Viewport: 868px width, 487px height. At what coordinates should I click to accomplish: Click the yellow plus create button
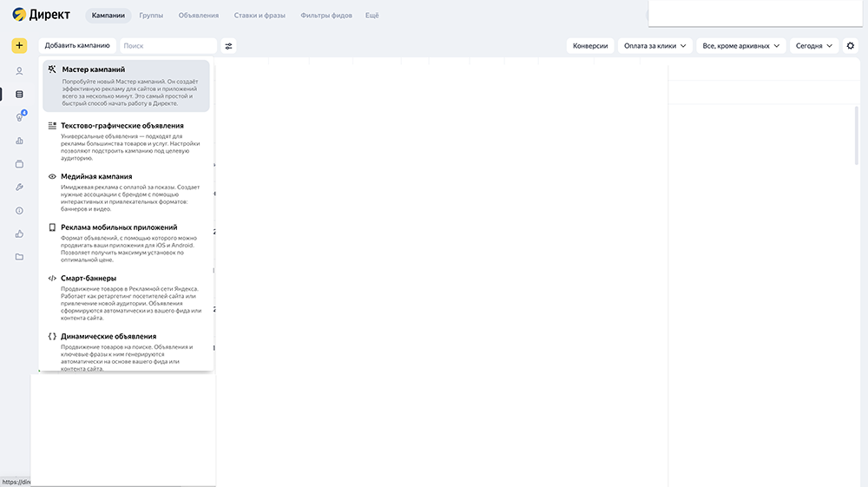point(19,46)
